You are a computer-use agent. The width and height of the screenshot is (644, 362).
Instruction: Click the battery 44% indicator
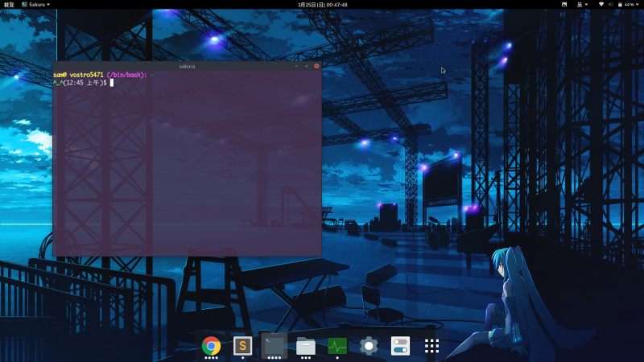[625, 5]
